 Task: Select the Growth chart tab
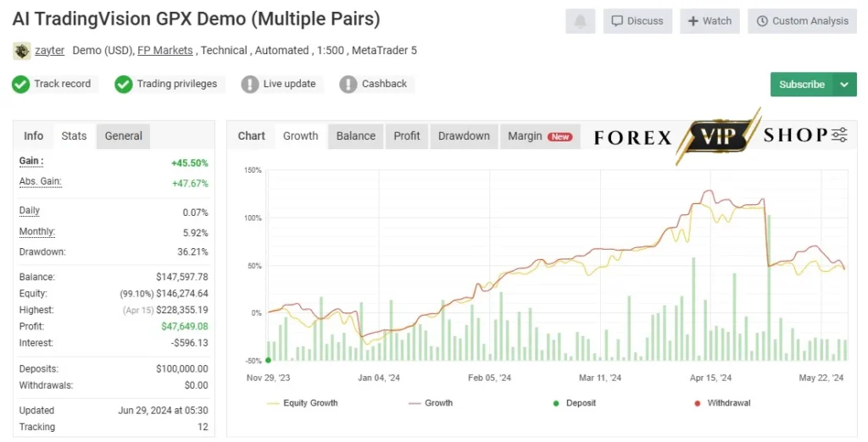pos(301,135)
